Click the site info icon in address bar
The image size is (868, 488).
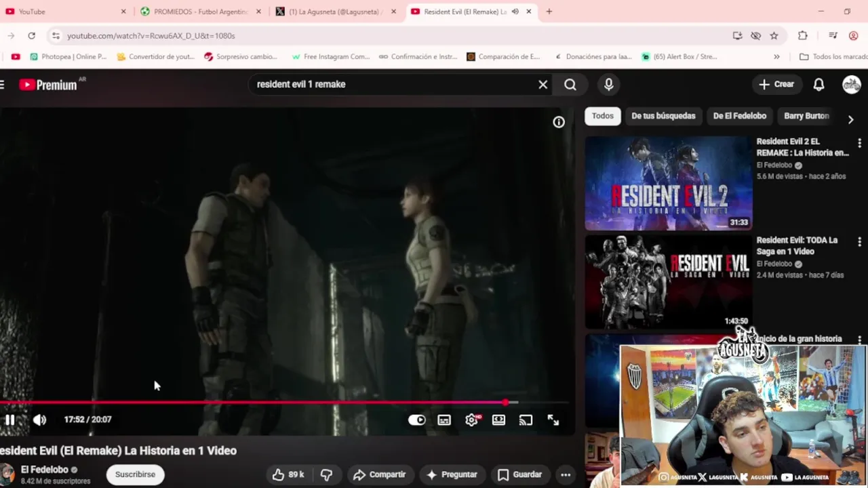pyautogui.click(x=56, y=36)
